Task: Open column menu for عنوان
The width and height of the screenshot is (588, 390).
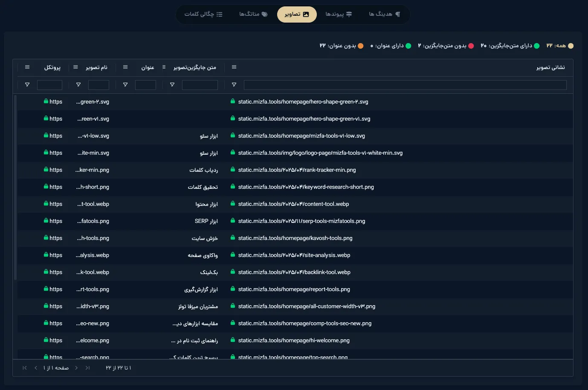Action: coord(125,67)
